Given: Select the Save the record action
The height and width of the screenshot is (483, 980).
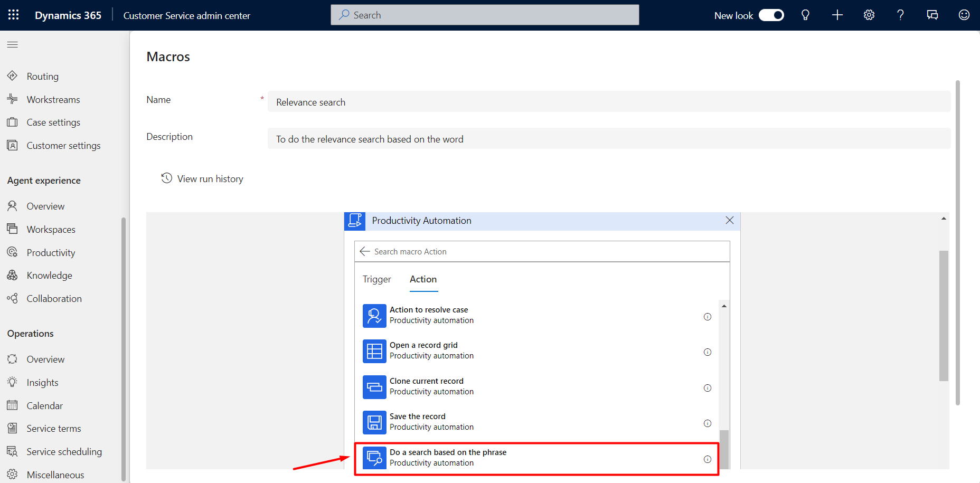Looking at the screenshot, I should pyautogui.click(x=417, y=421).
